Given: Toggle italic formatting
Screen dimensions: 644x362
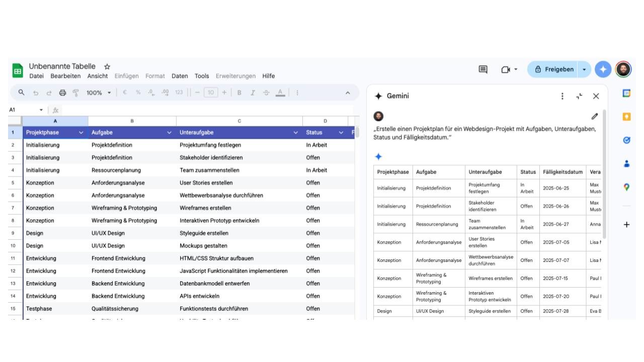Looking at the screenshot, I should pos(253,93).
